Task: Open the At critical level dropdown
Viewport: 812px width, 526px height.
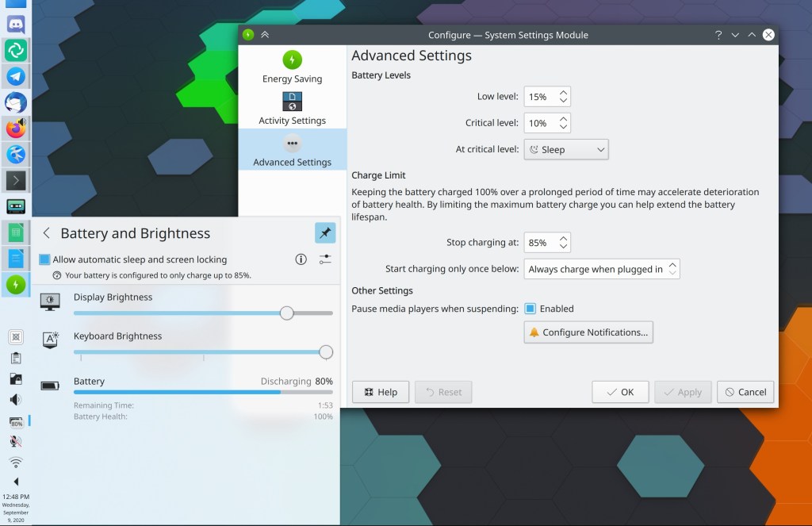Action: point(565,149)
